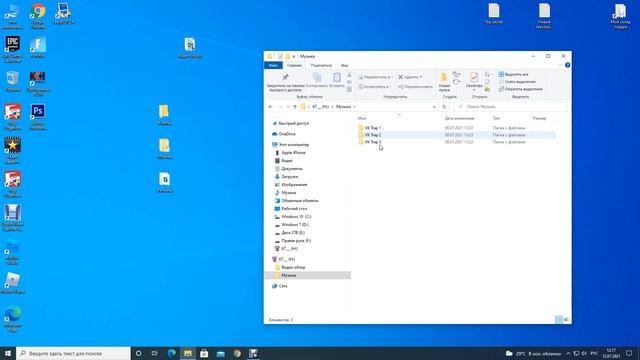Click the Explorer search box
The image size is (640, 360).
(510, 107)
